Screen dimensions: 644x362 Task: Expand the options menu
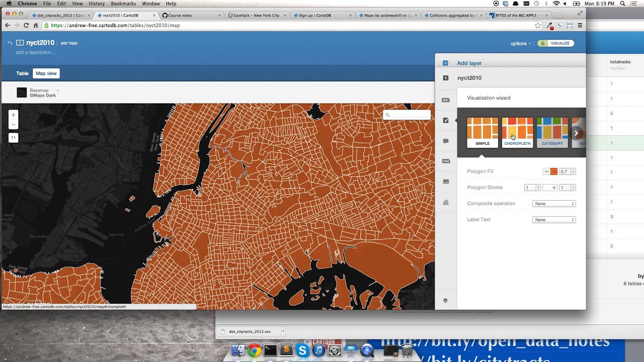click(x=520, y=44)
